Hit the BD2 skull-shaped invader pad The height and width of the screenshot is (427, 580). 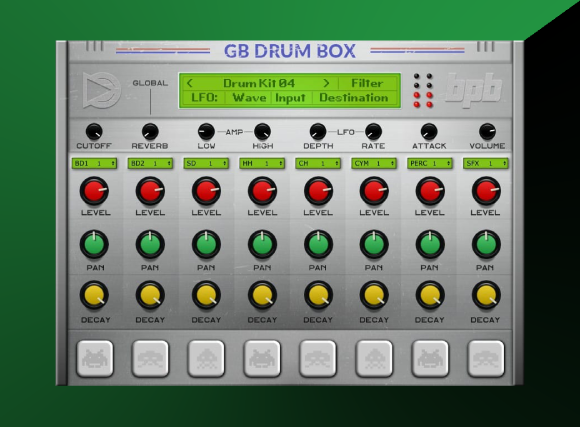point(151,359)
